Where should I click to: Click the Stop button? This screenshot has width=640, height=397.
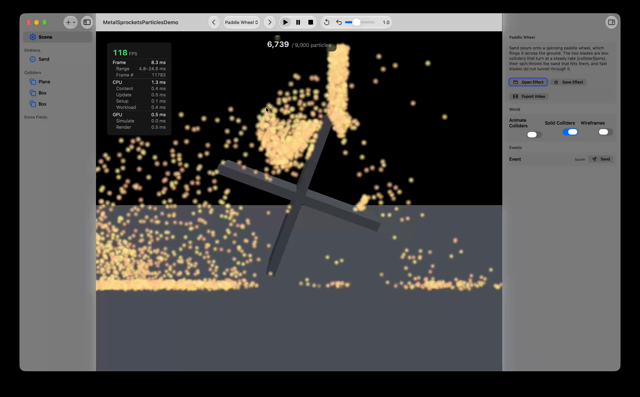311,22
